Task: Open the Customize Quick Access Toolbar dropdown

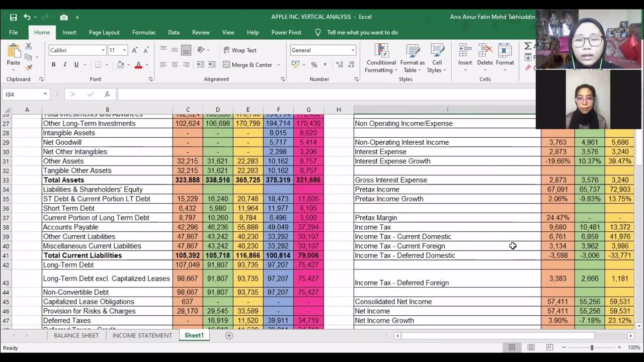Action: tap(77, 17)
